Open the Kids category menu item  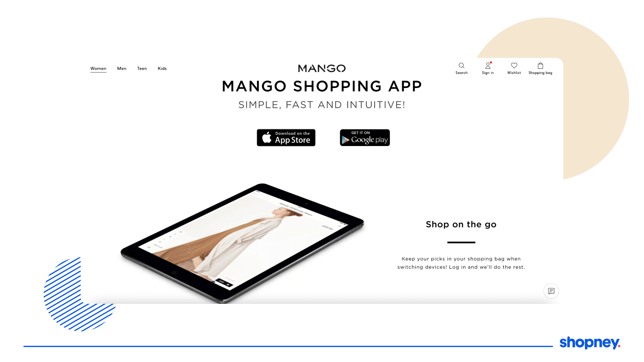point(162,68)
